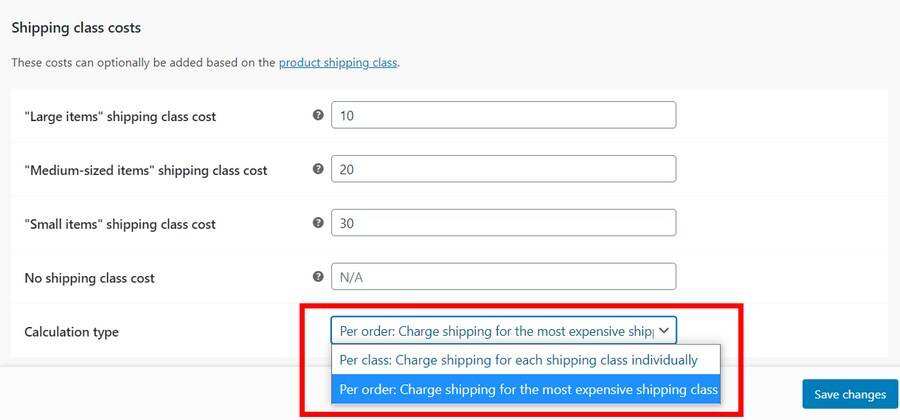900x420 pixels.
Task: Save changes to shipping settings
Action: pos(849,394)
